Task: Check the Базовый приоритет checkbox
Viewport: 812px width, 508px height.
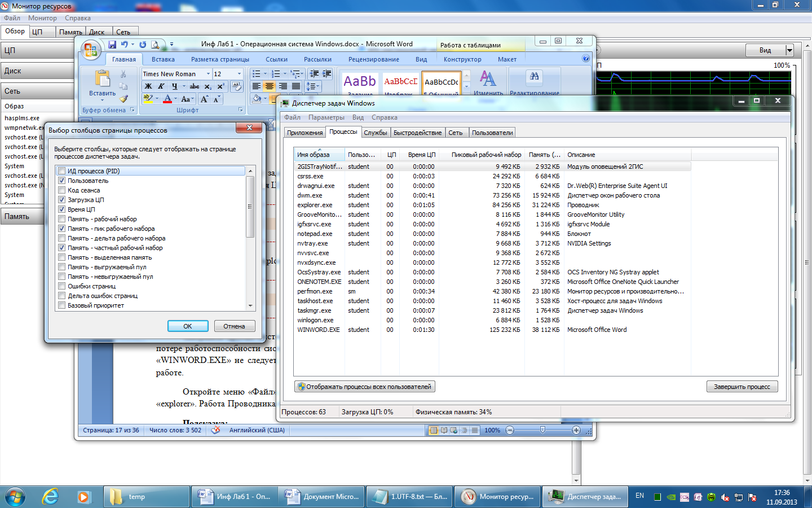Action: tap(62, 305)
